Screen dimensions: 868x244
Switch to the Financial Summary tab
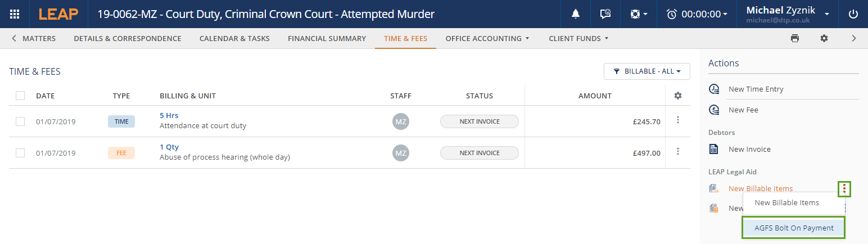point(327,38)
